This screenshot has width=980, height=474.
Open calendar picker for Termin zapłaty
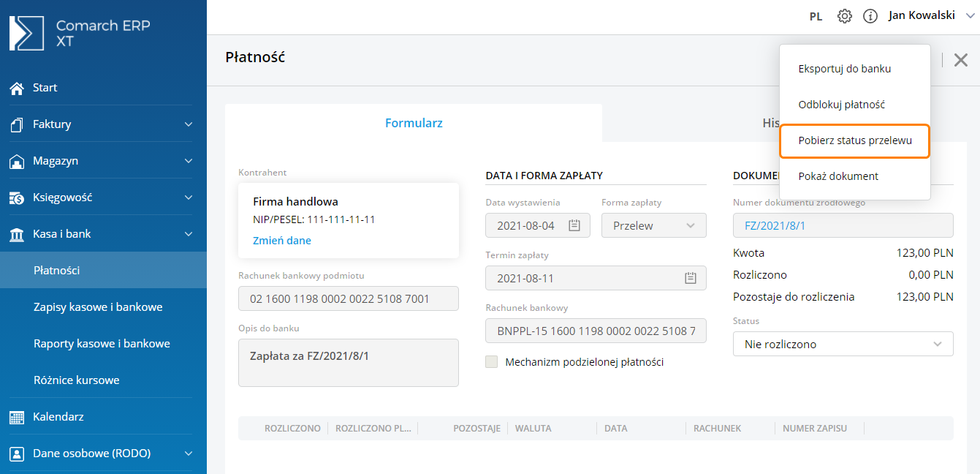pos(690,278)
